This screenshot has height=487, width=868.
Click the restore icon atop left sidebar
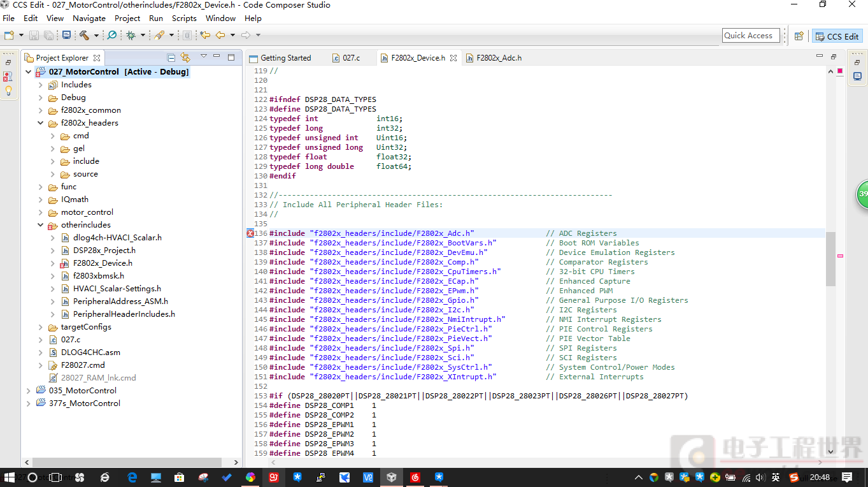pyautogui.click(x=8, y=62)
